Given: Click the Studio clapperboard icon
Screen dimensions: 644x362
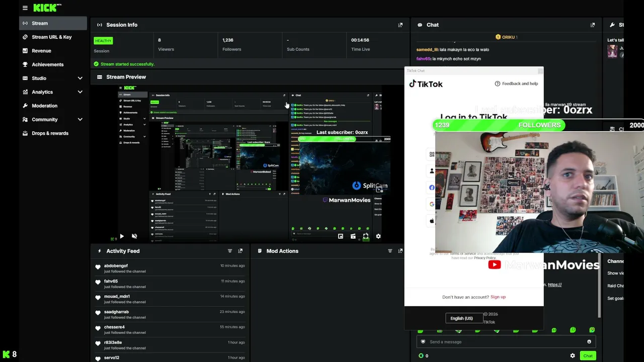Looking at the screenshot, I should tap(25, 78).
